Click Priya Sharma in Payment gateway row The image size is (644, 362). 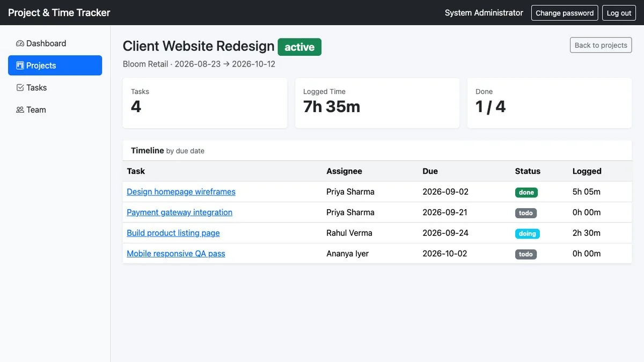350,212
